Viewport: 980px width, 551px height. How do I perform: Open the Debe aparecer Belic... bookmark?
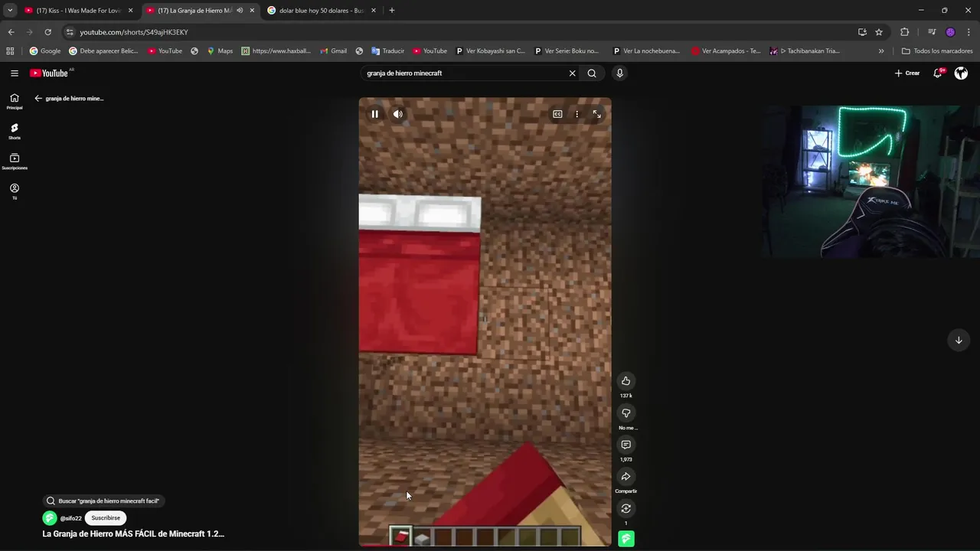(x=104, y=51)
